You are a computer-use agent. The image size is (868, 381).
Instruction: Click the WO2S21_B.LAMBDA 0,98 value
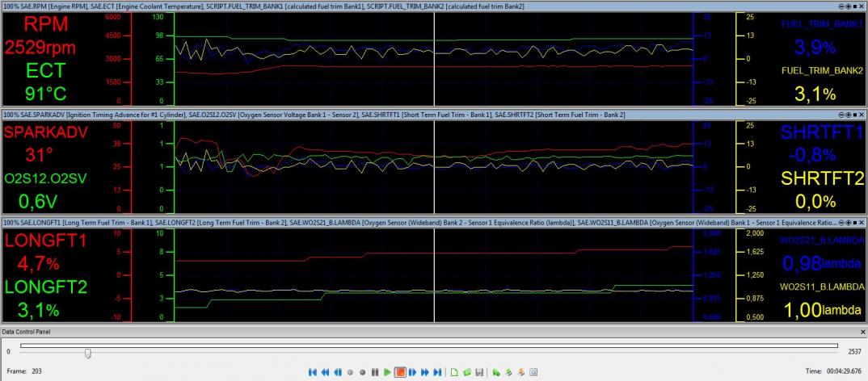822,263
